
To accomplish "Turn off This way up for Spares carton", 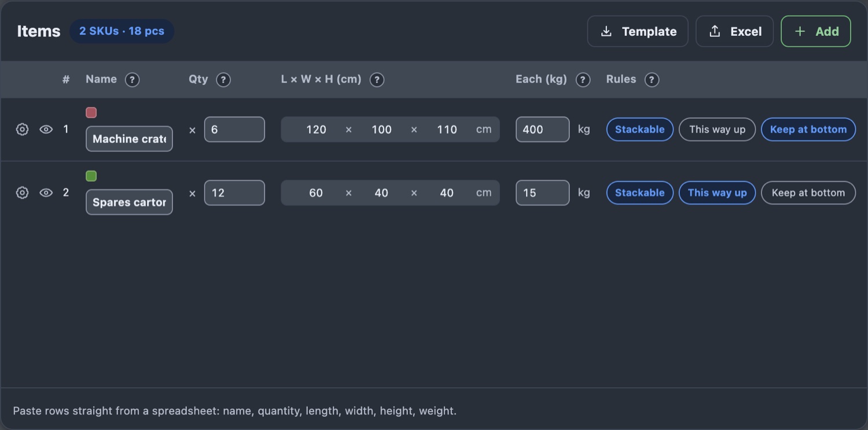I will pyautogui.click(x=718, y=193).
